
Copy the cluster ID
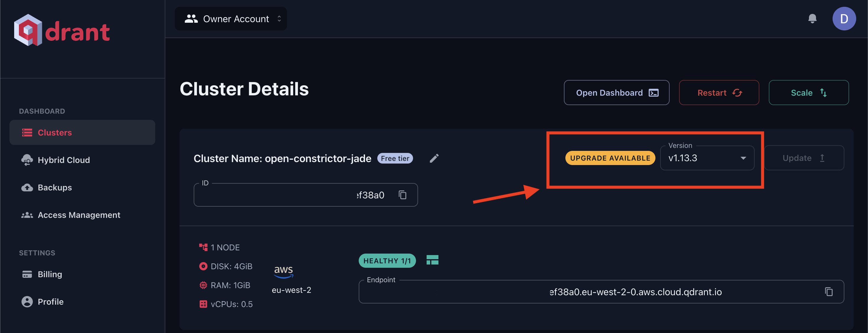click(x=402, y=195)
